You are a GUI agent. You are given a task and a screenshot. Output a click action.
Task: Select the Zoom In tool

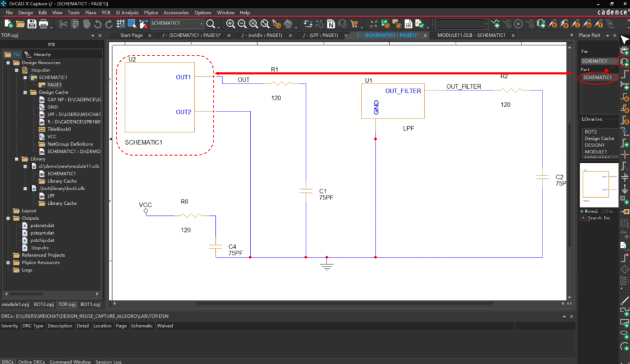[230, 24]
